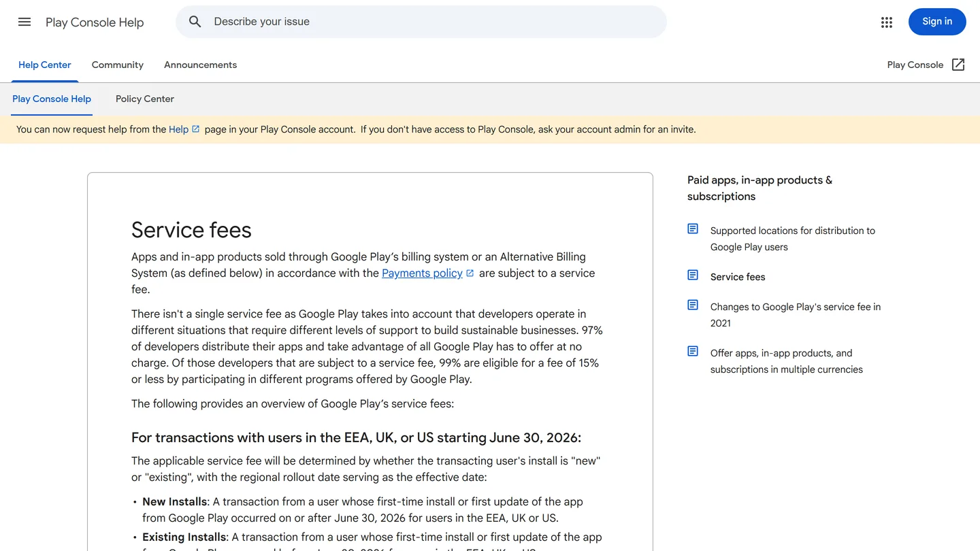Click article icon beside Offer apps in currencies
Image resolution: width=980 pixels, height=551 pixels.
(x=693, y=352)
